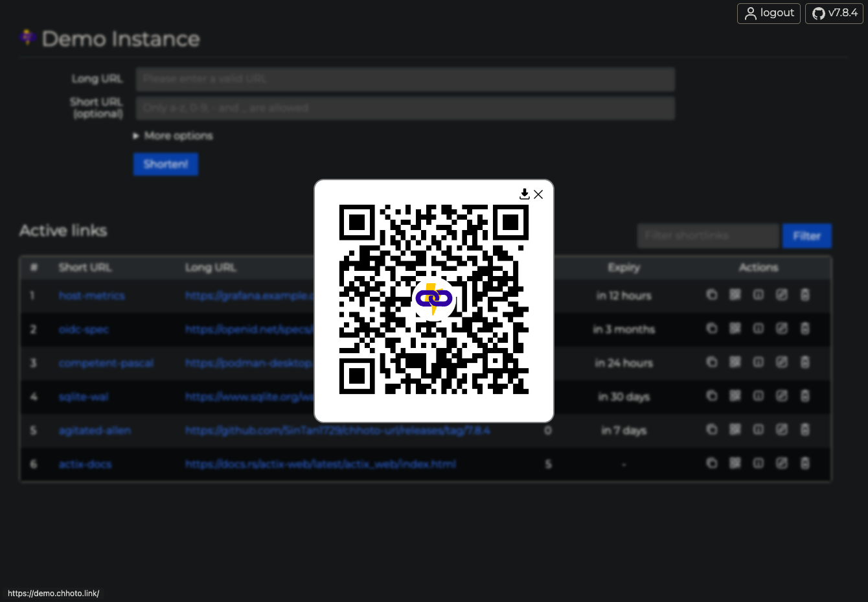This screenshot has height=602, width=868.
Task: Focus the Long URL input field
Action: [405, 79]
